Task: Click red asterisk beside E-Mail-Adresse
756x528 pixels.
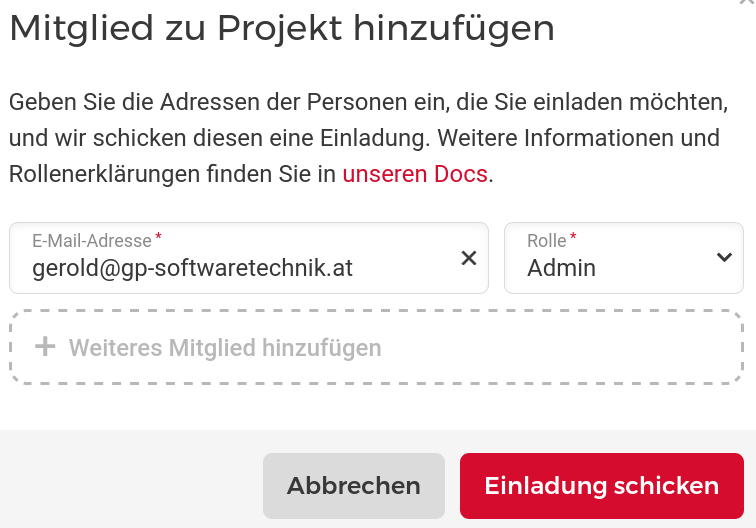Action: pos(158,238)
